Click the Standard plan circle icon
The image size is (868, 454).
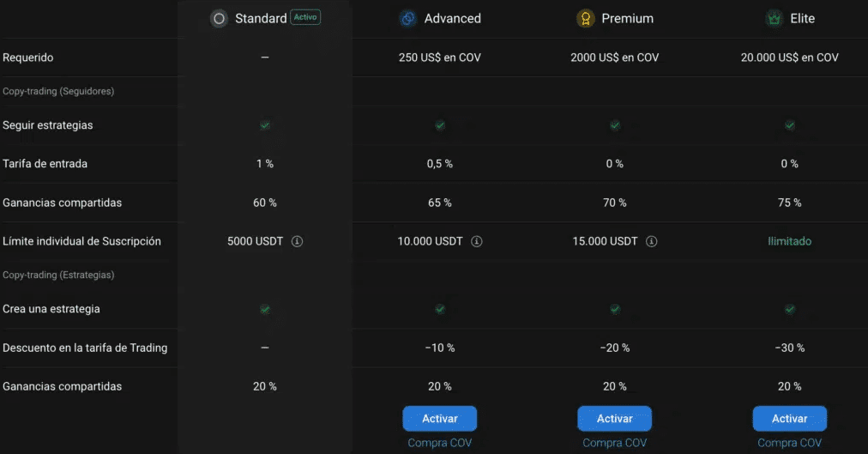pos(219,18)
